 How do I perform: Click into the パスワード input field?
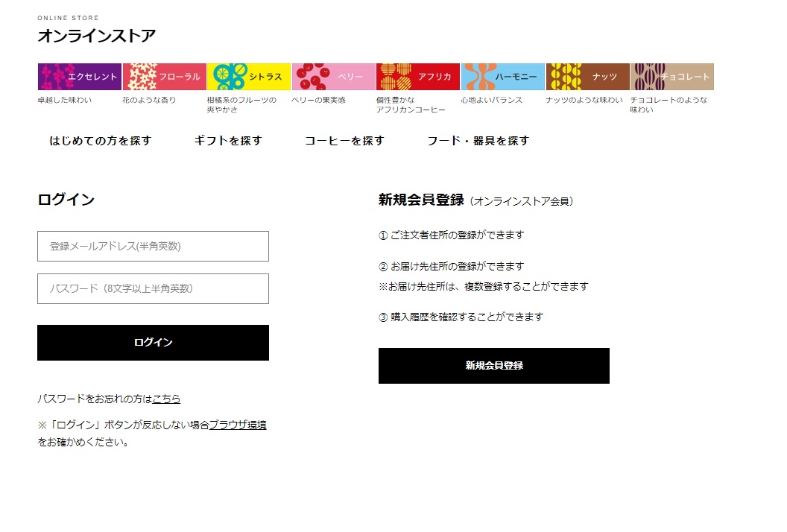pyautogui.click(x=153, y=289)
